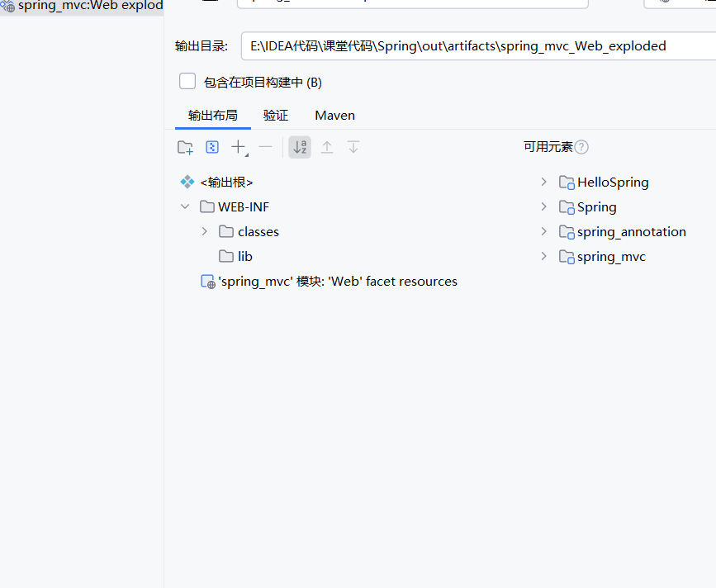Viewport: 716px width, 588px height.
Task: Click the create archive icon in toolbar
Action: click(x=212, y=146)
